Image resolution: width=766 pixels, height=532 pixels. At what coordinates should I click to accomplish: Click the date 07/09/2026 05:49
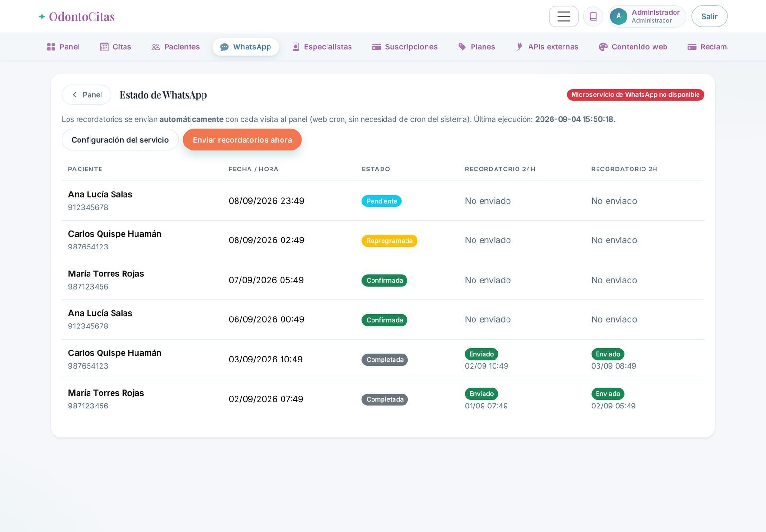[x=266, y=280]
